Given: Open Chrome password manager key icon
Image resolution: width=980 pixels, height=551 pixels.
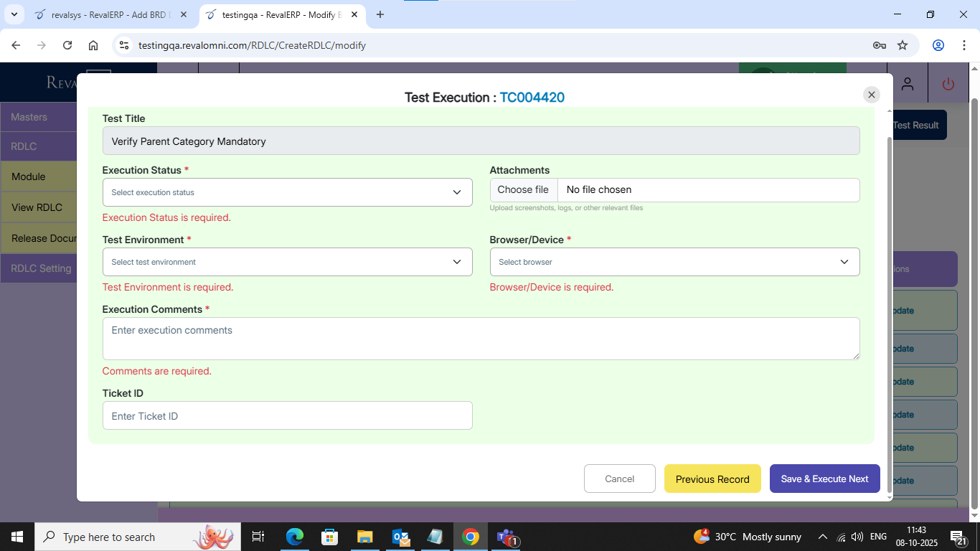Looking at the screenshot, I should 879,45.
